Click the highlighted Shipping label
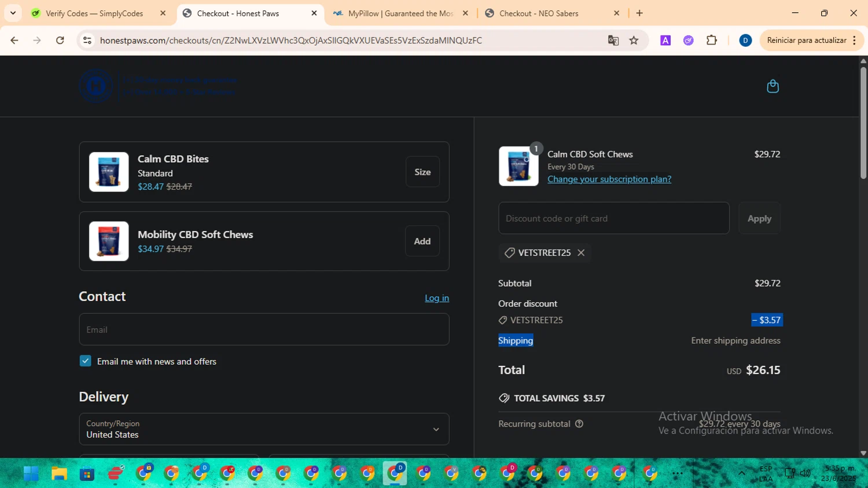This screenshot has width=868, height=488. click(516, 340)
